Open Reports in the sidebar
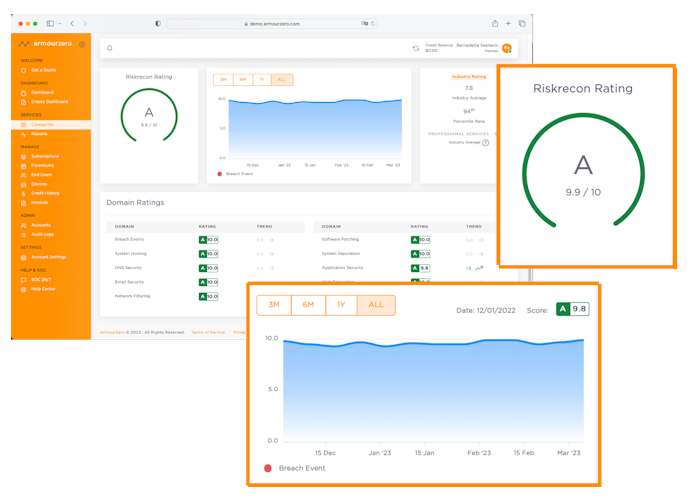Viewport: 690px width, 500px height. click(39, 134)
